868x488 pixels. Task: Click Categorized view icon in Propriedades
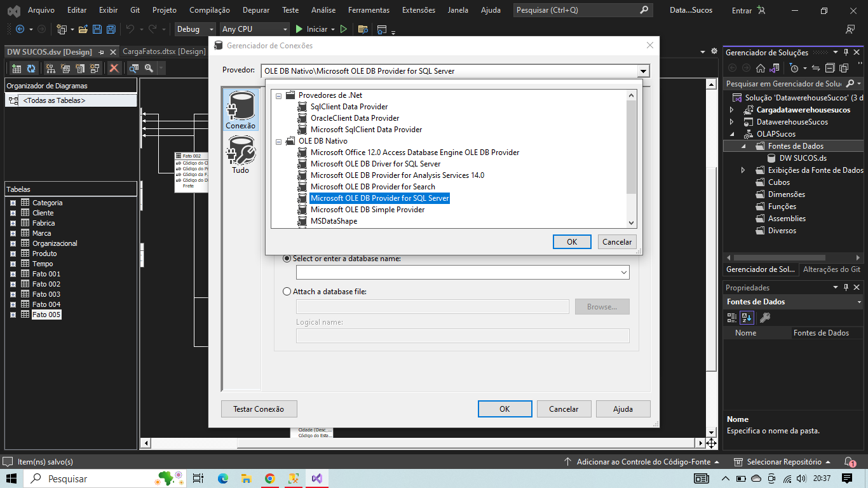tap(732, 318)
